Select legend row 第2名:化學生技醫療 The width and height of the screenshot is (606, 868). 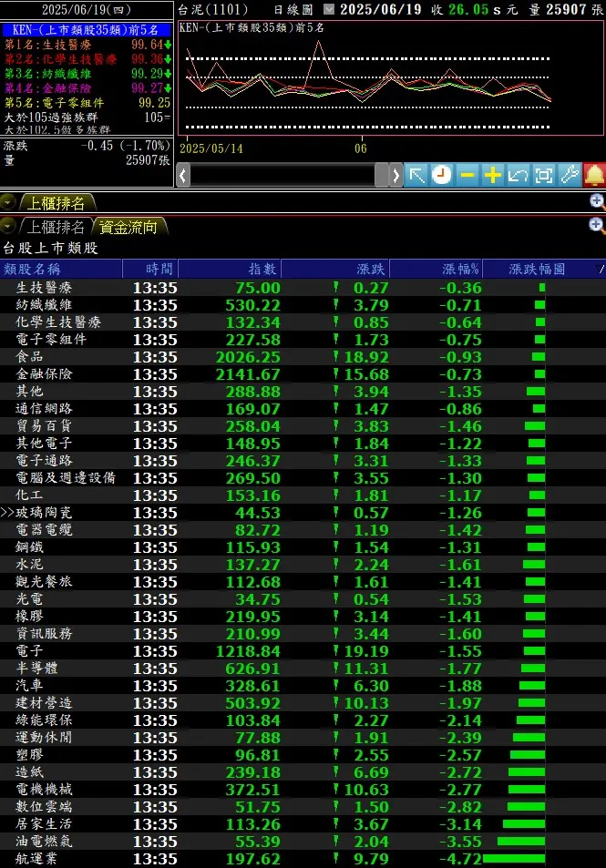click(x=87, y=58)
